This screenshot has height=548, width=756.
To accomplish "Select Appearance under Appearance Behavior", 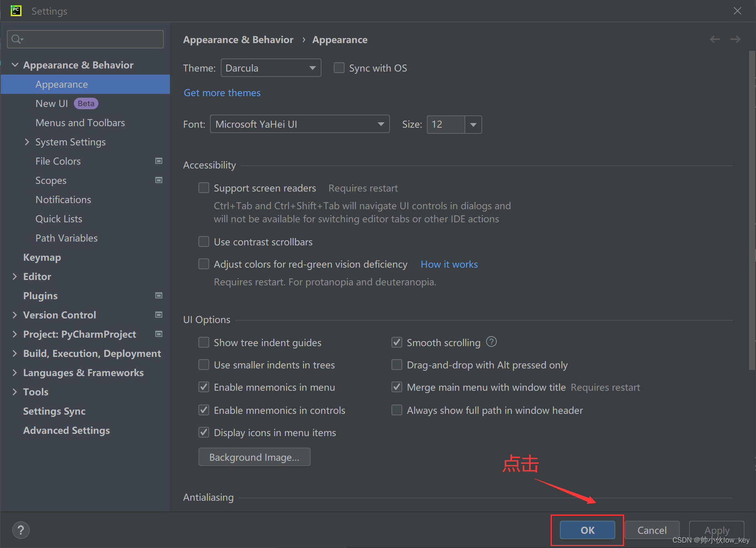I will [61, 84].
